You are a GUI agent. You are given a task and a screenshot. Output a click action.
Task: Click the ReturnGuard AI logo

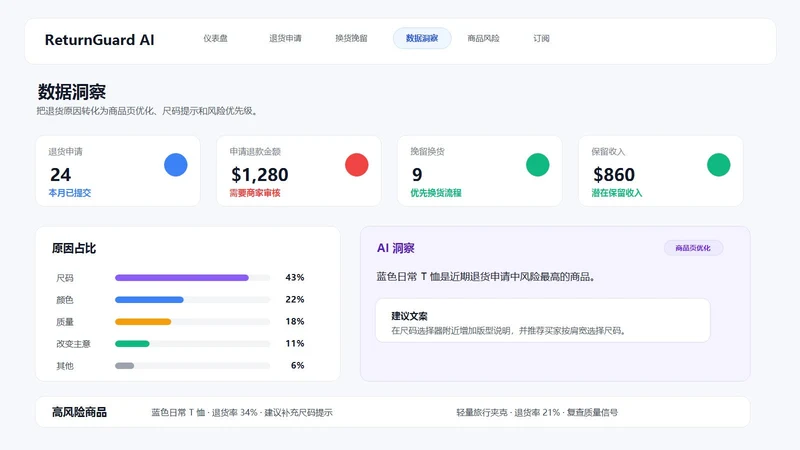tap(99, 40)
